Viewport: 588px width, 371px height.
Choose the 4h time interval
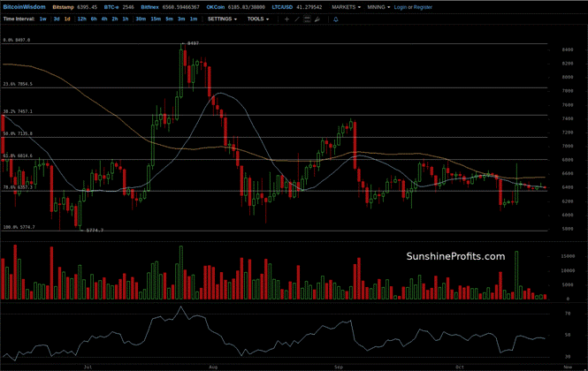[x=103, y=19]
